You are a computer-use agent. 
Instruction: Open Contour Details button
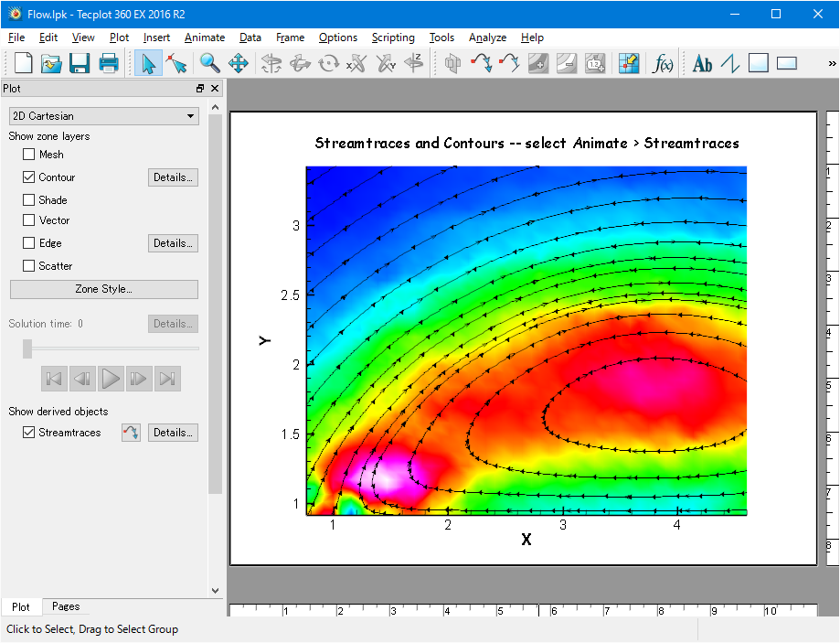click(x=173, y=177)
